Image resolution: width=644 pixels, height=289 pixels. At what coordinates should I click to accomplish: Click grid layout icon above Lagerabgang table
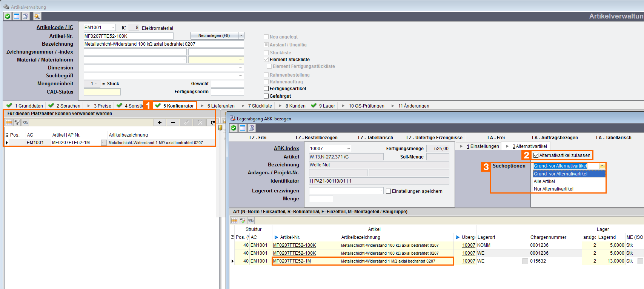234,220
